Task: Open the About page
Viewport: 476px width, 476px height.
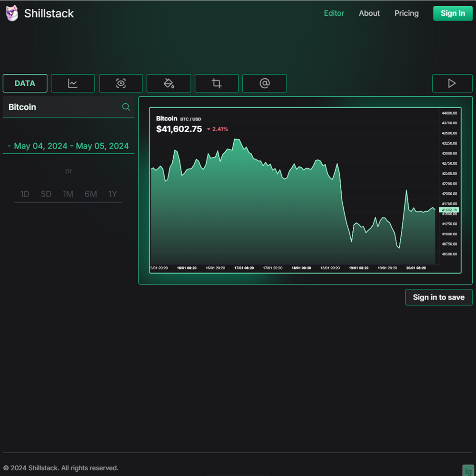Action: point(369,13)
